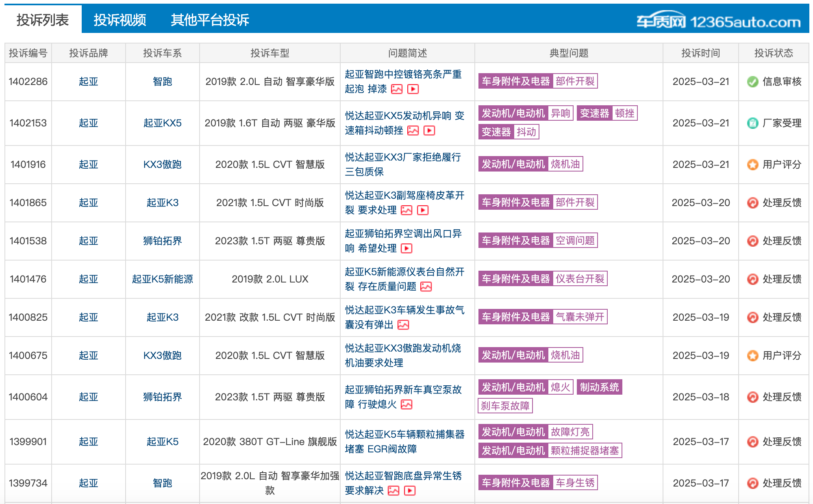Click red 处理反馈 status icon for 1401476
This screenshot has height=504, width=813.
[752, 279]
